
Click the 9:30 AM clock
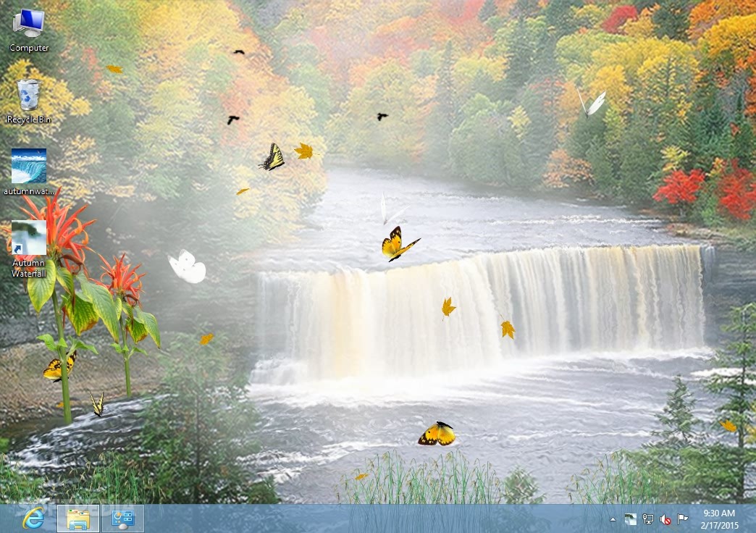pyautogui.click(x=718, y=513)
